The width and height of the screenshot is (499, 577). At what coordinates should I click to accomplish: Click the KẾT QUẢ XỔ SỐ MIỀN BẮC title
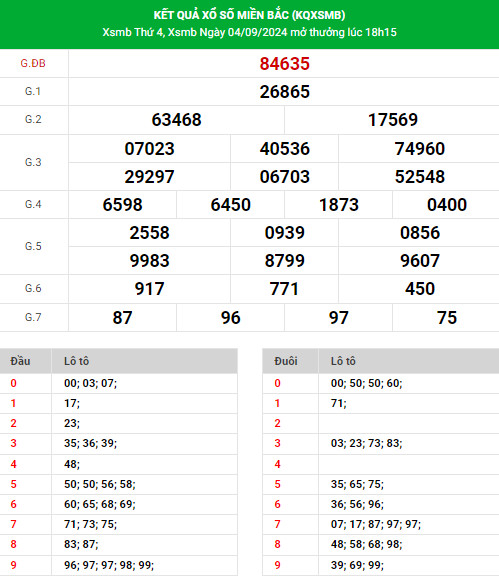250,15
